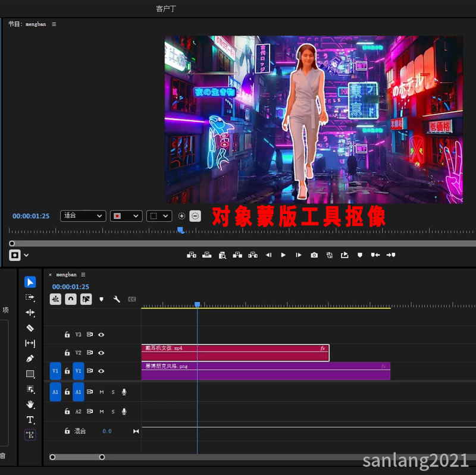Open the program monitor panel menu

(54, 24)
